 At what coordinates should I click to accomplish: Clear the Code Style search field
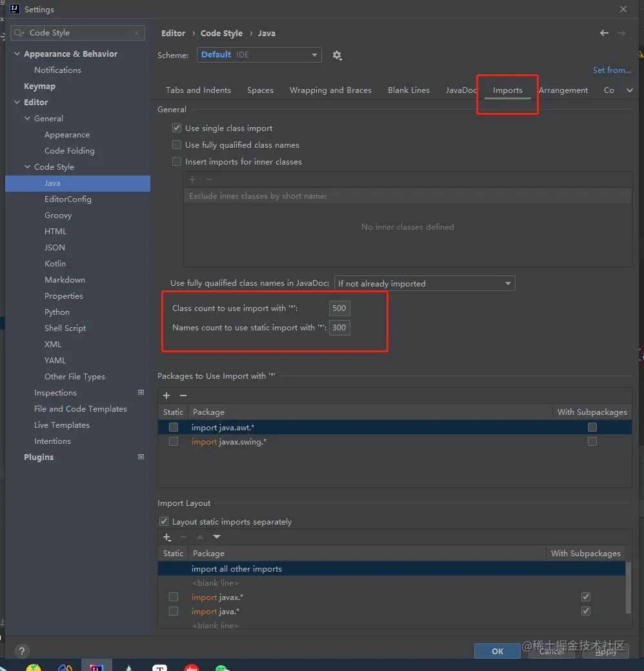click(x=137, y=33)
